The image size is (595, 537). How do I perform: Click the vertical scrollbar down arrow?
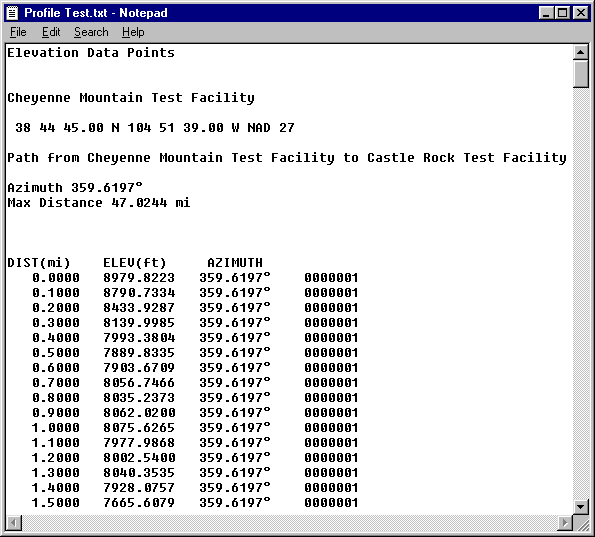580,507
